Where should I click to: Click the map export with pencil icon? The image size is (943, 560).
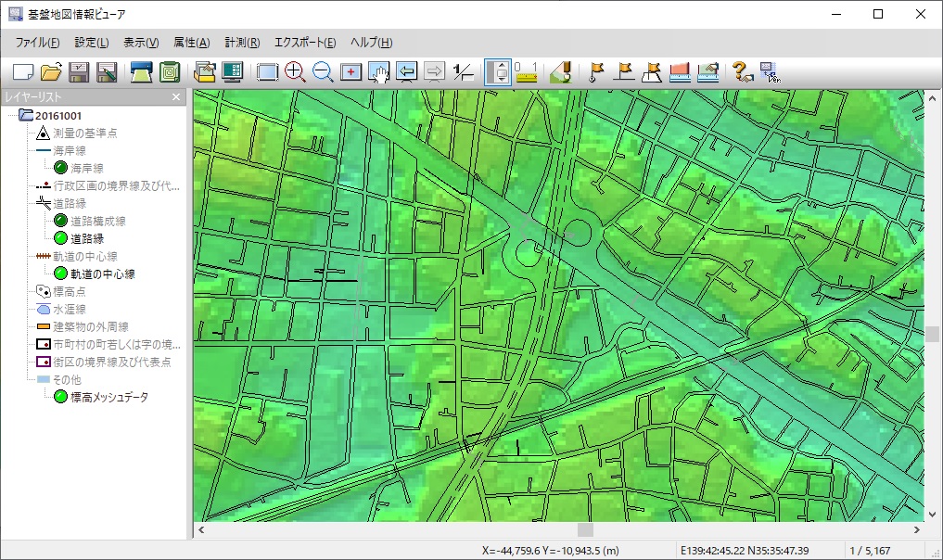coord(707,72)
